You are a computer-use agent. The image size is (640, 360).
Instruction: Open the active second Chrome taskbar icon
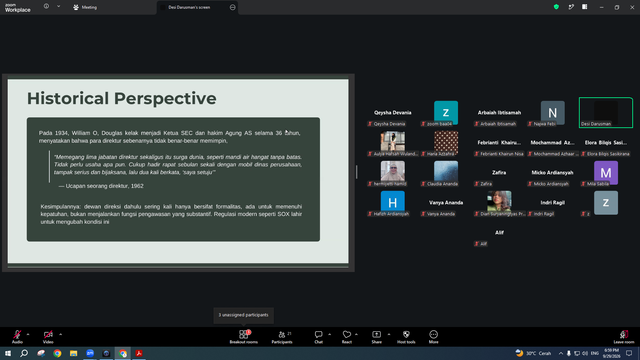coord(123,353)
